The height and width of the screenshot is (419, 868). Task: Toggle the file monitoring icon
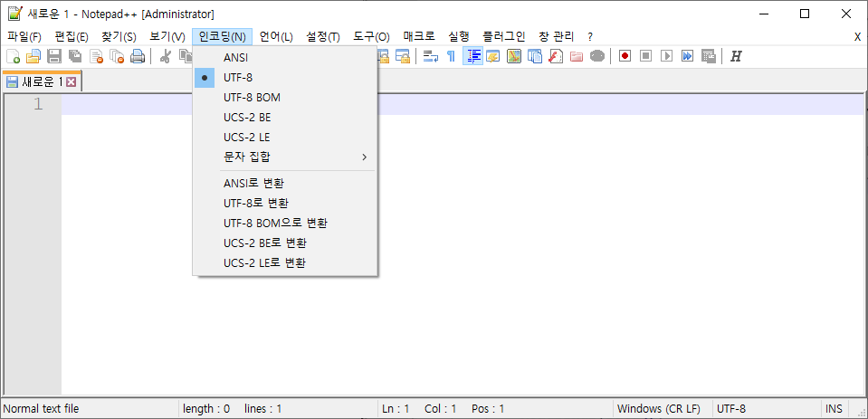pyautogui.click(x=596, y=56)
